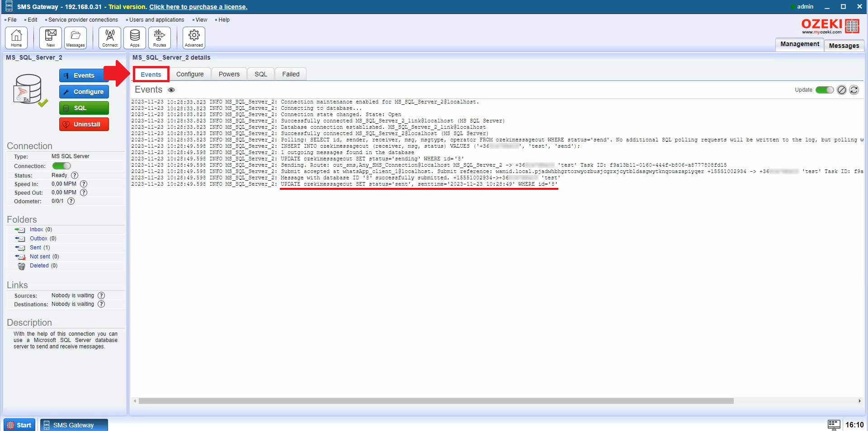Click the Connect antenna icon
This screenshot has width=868, height=431.
[110, 37]
